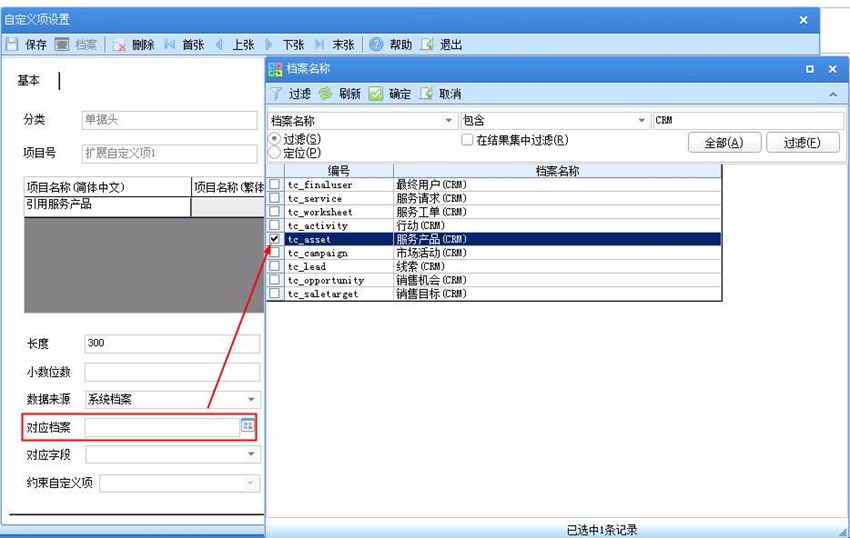
Task: Click the 编号 column header
Action: pyautogui.click(x=339, y=171)
